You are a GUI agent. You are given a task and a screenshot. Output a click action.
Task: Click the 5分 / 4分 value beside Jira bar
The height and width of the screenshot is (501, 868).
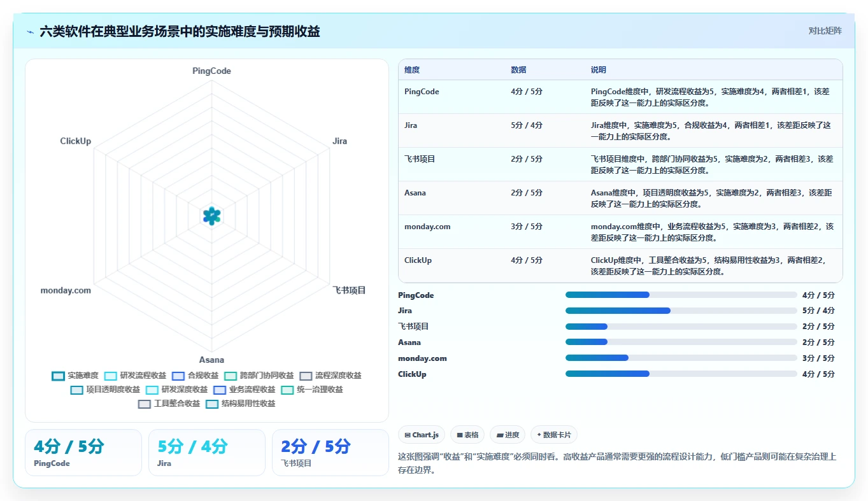click(x=818, y=311)
